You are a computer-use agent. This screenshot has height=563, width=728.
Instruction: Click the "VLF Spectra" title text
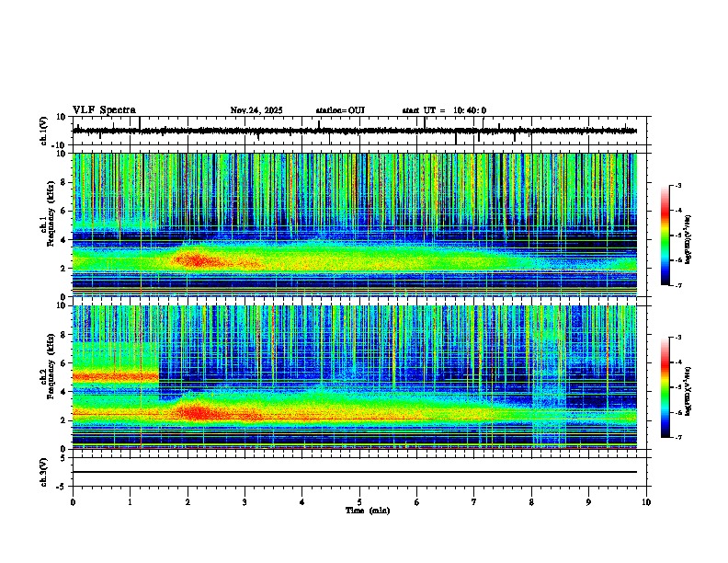point(104,110)
